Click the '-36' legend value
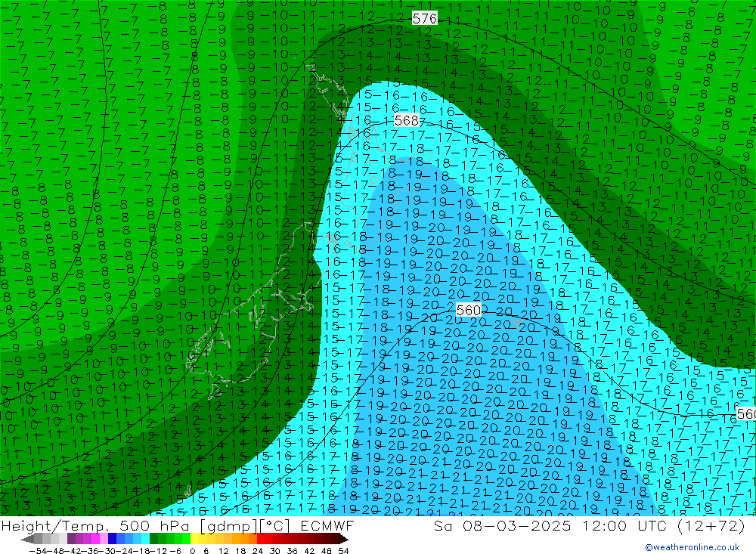Image resolution: width=756 pixels, height=554 pixels. pos(88,551)
